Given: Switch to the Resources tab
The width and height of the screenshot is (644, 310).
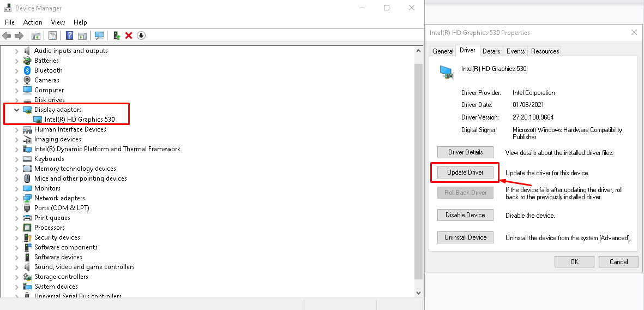Looking at the screenshot, I should click(x=545, y=51).
